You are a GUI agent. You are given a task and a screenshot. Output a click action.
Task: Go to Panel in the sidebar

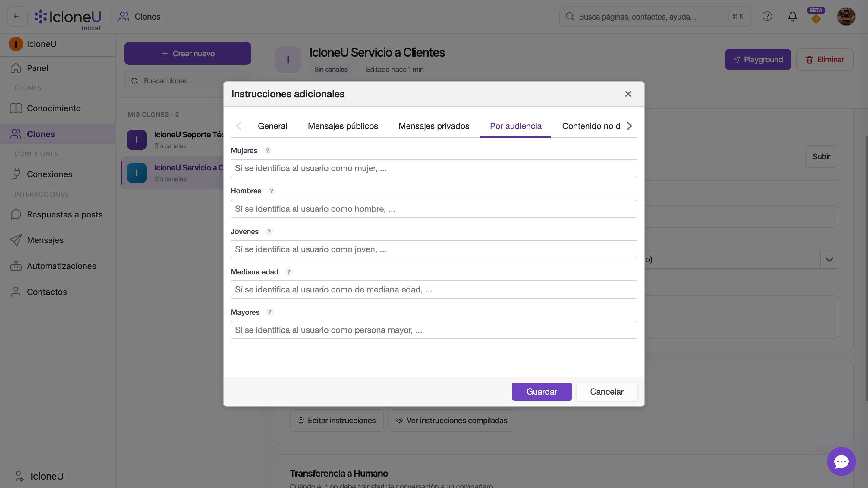(x=58, y=68)
